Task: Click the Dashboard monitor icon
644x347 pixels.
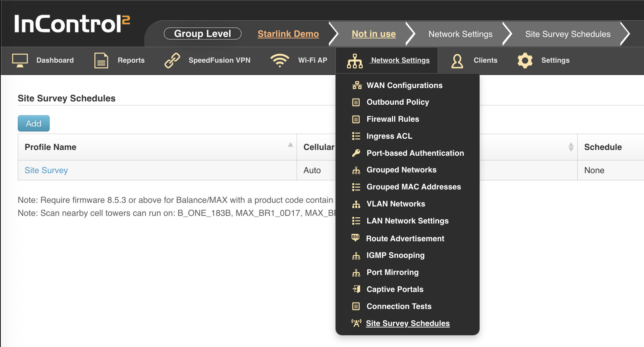Action: (x=20, y=60)
